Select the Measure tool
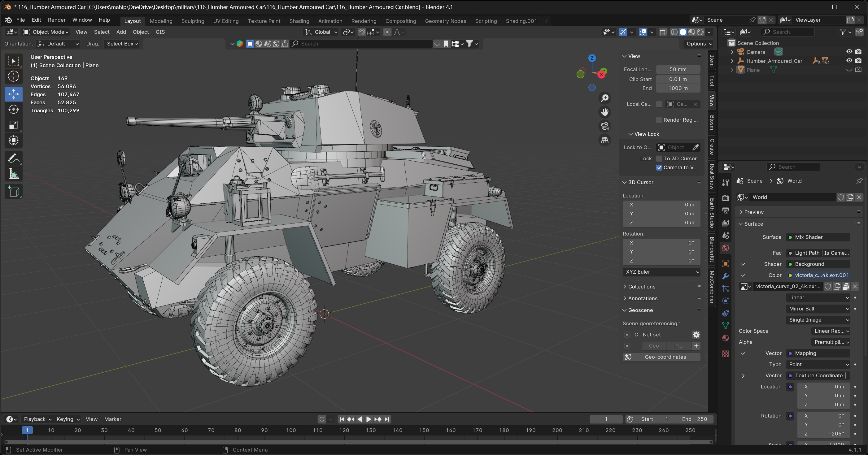Screen dimensions: 868x455 14,173
